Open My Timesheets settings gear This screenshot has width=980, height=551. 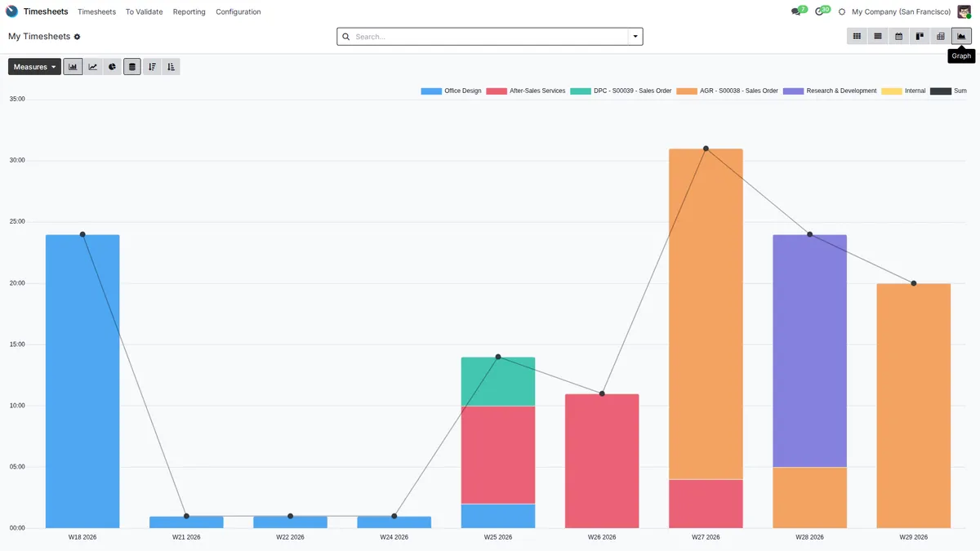point(78,37)
